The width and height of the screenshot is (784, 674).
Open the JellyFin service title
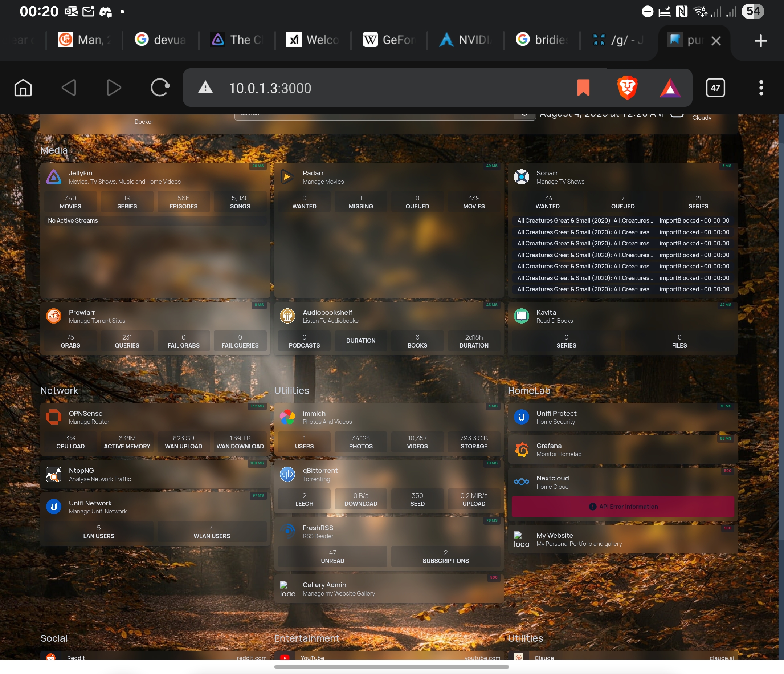coord(80,173)
